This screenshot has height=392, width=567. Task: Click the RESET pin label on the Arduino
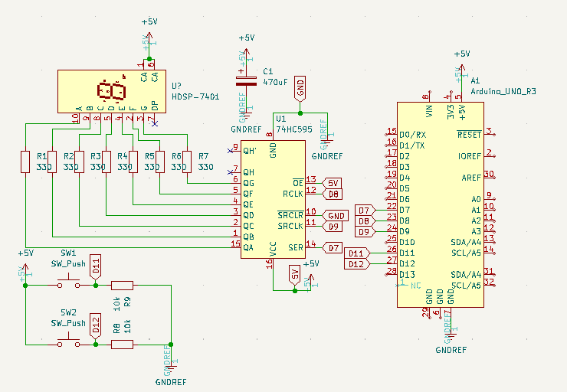pos(470,135)
